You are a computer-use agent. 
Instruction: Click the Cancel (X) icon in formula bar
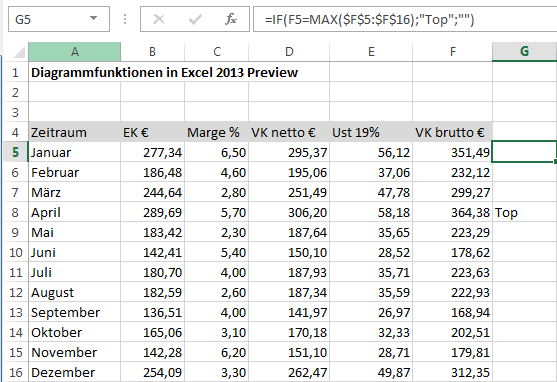[158, 19]
